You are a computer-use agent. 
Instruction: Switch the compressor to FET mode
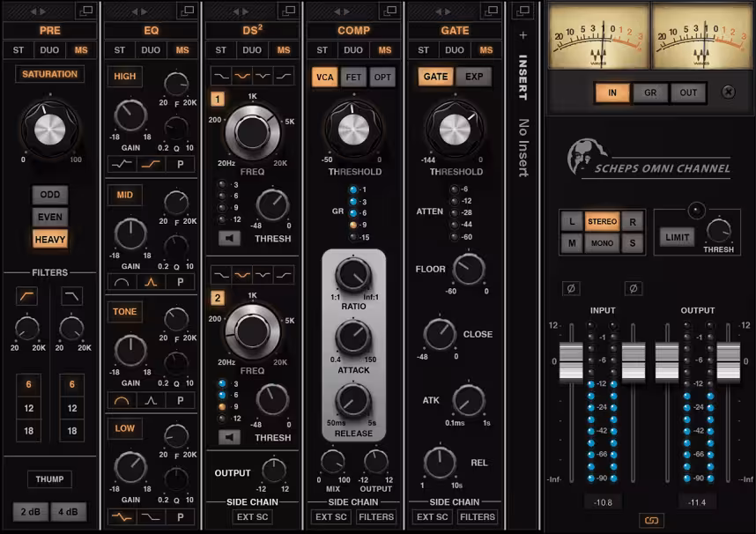click(x=353, y=77)
